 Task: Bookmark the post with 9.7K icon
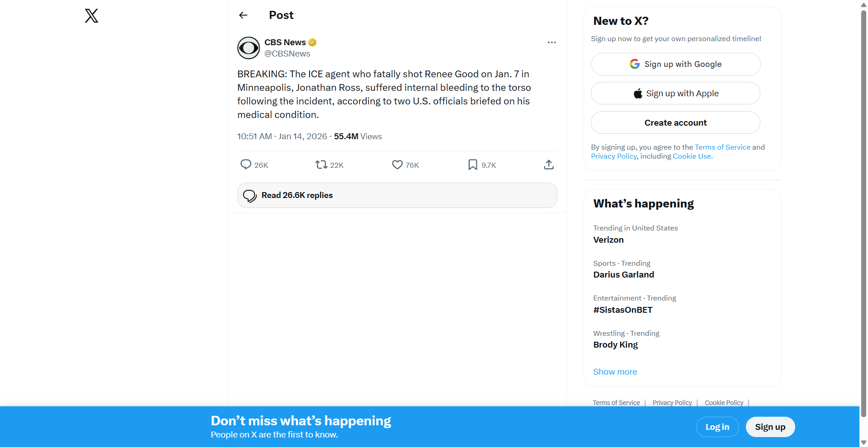point(473,165)
